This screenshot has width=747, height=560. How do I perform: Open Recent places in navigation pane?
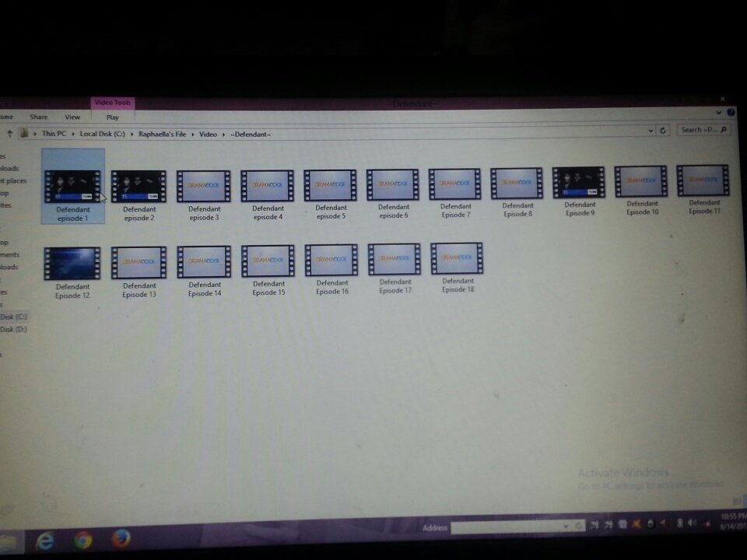[13, 181]
